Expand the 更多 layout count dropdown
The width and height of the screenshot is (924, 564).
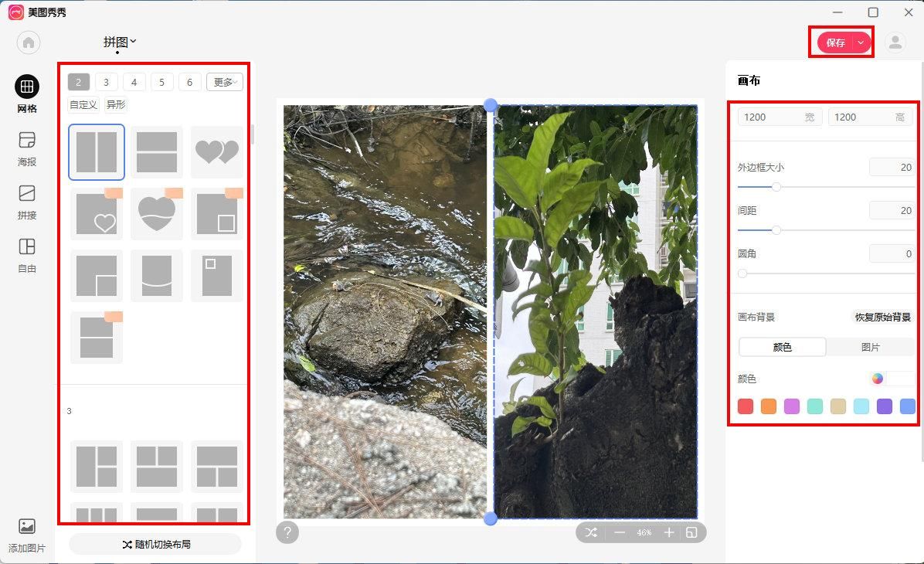click(x=225, y=82)
